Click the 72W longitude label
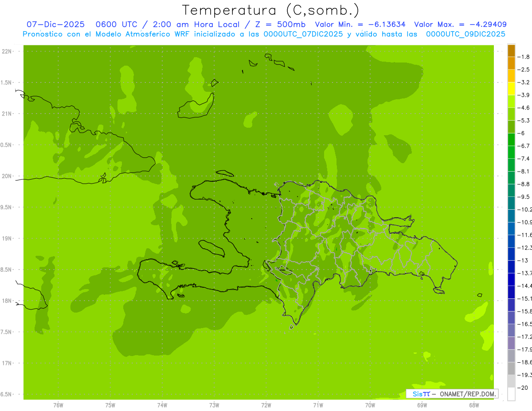 [266, 405]
